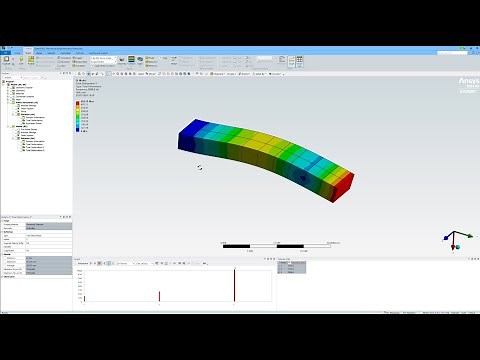Select the Model node in the tree
The width and height of the screenshot is (480, 360).
[18, 84]
